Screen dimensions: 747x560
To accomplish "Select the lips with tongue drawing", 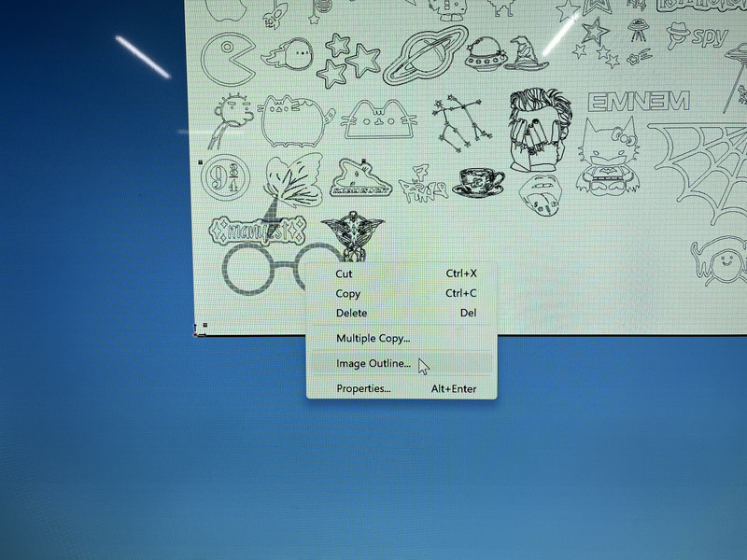I will click(541, 195).
